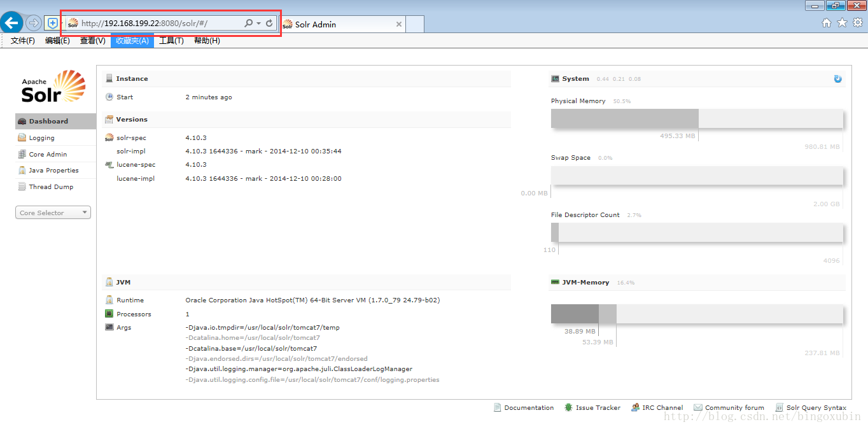Click the clock icon beside Start
Screen dimensions: 868x429
click(x=109, y=97)
